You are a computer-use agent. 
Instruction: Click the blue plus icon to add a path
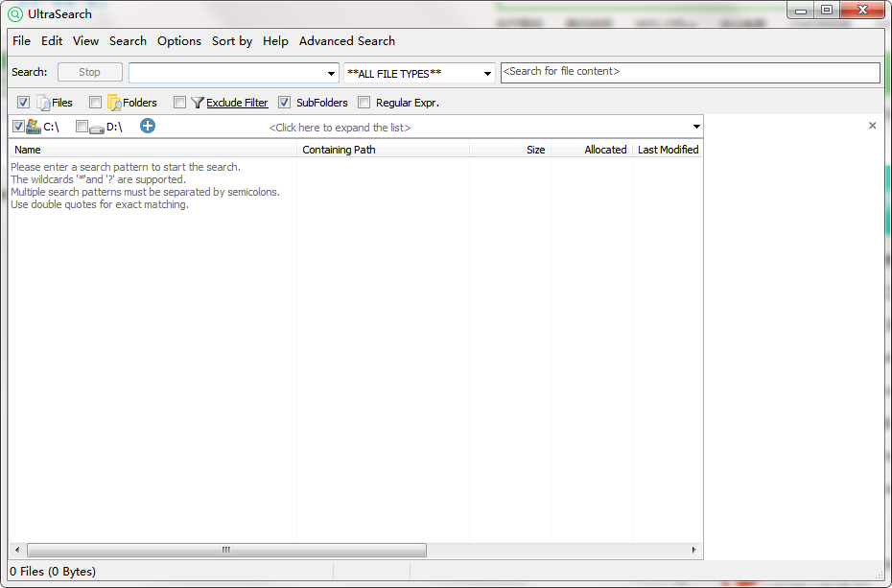tap(147, 126)
